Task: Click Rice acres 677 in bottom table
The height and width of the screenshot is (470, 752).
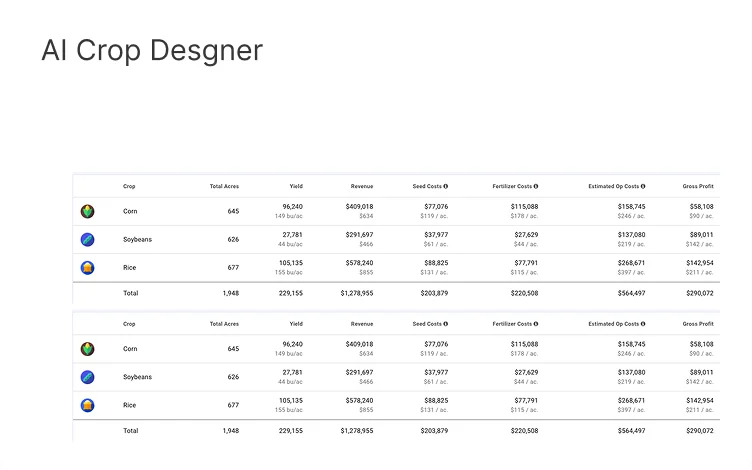Action: (233, 405)
